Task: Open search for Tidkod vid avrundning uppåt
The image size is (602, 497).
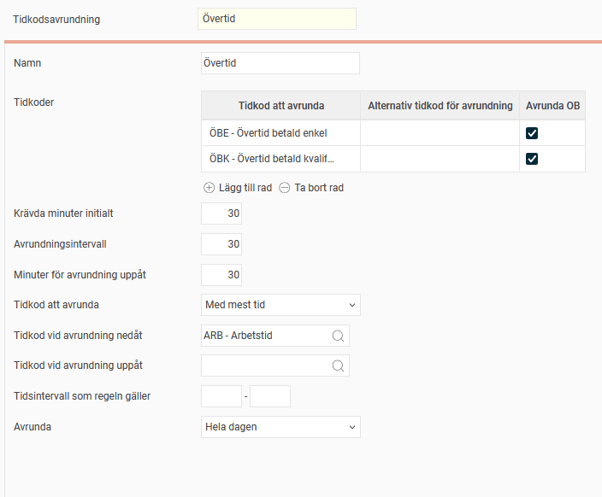Action: (338, 366)
